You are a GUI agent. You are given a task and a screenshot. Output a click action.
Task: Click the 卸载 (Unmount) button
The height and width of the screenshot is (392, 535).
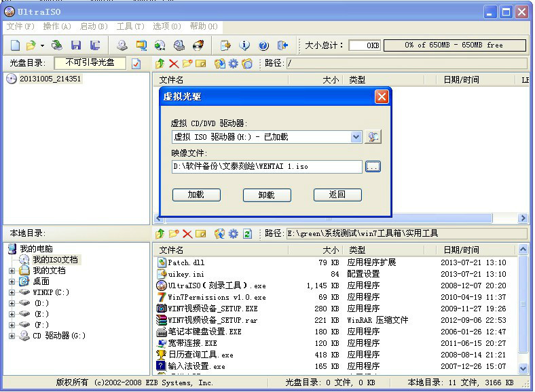point(267,195)
